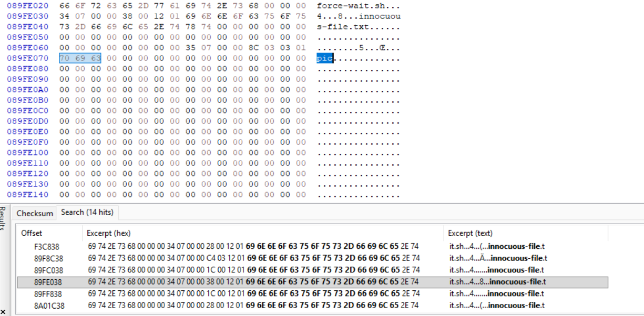Click the Excerpt (text) column header
This screenshot has width=644, height=316.
tap(470, 233)
